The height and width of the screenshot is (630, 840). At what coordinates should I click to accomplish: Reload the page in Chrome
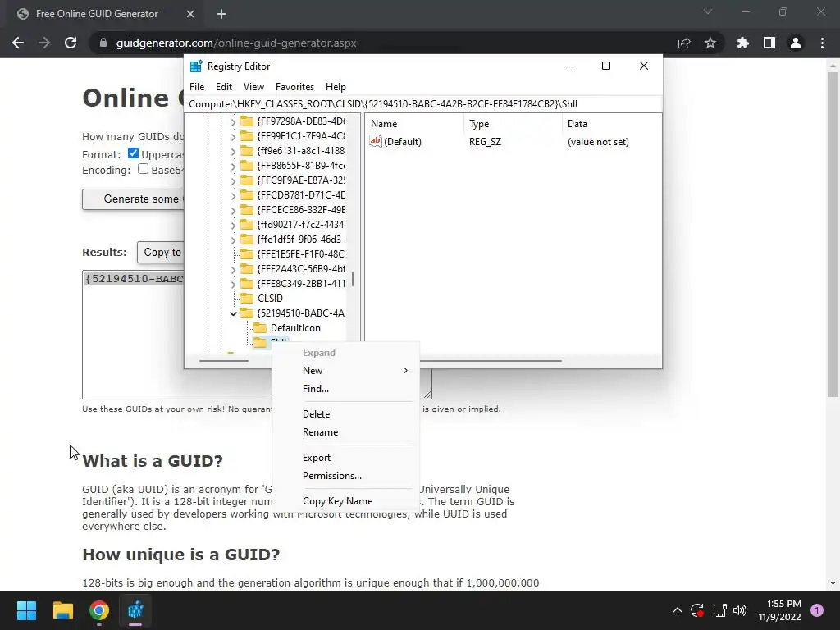(71, 43)
